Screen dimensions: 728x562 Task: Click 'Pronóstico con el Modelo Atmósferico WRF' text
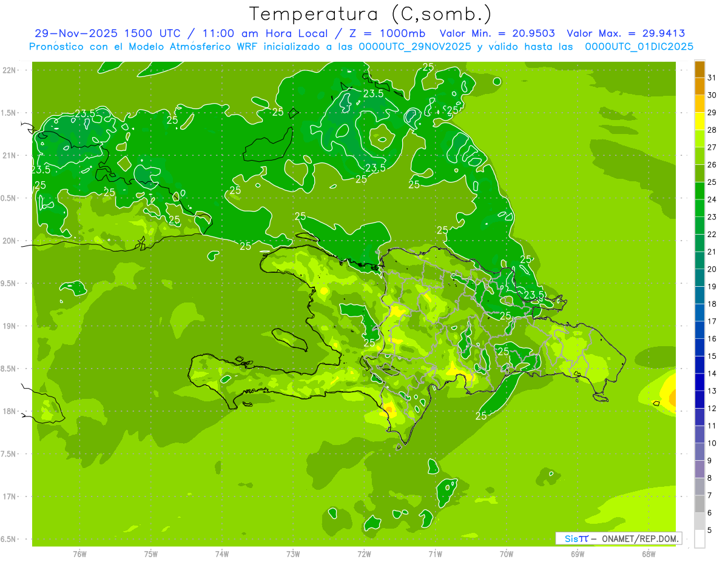click(x=145, y=47)
